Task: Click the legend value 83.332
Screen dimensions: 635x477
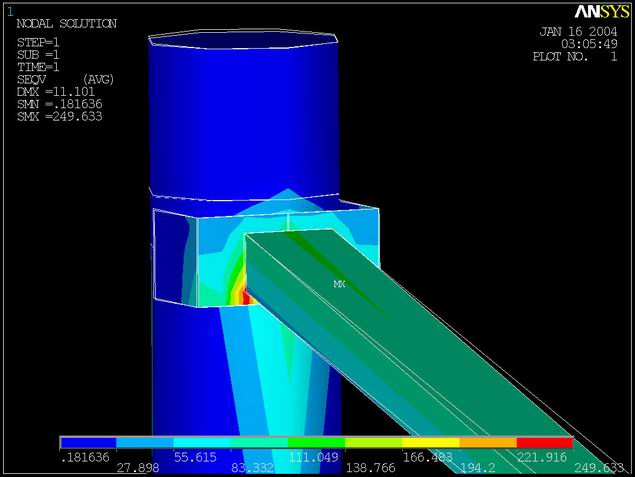Action: coord(253,468)
